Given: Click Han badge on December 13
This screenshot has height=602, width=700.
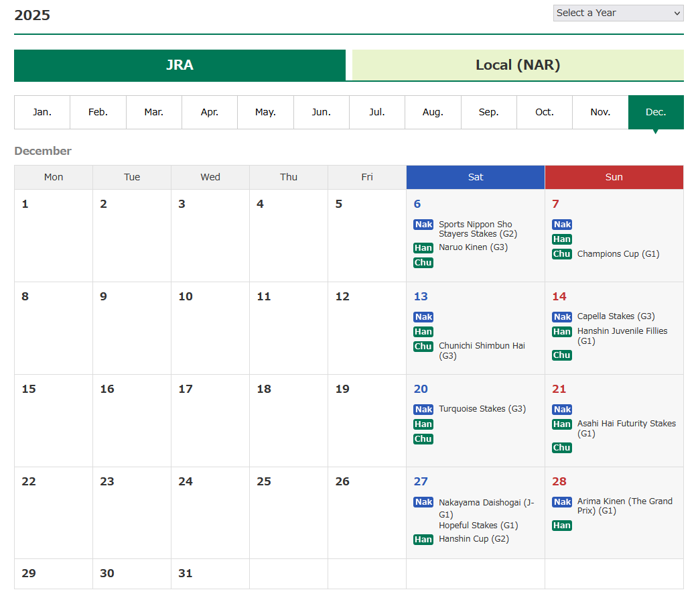Looking at the screenshot, I should click(423, 332).
